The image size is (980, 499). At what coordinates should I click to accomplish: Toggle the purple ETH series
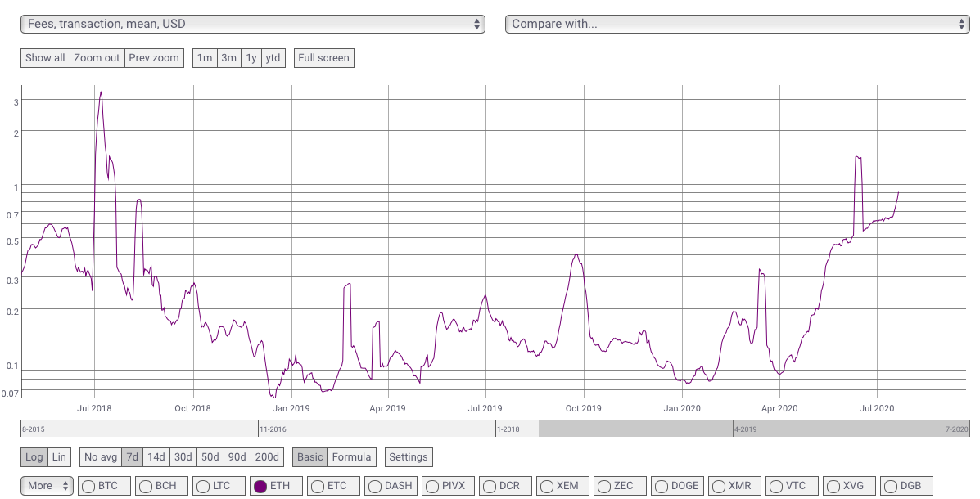click(276, 486)
